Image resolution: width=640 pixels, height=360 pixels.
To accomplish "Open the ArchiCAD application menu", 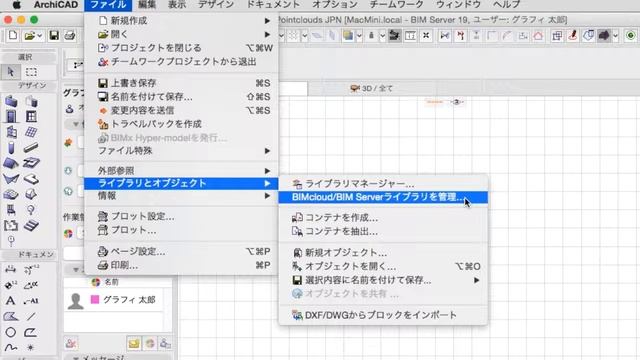I will pos(56,5).
